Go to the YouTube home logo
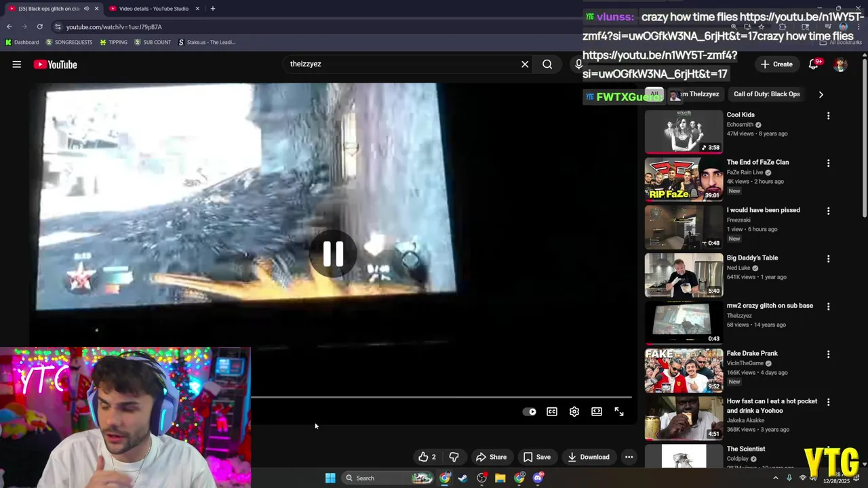 [x=55, y=64]
